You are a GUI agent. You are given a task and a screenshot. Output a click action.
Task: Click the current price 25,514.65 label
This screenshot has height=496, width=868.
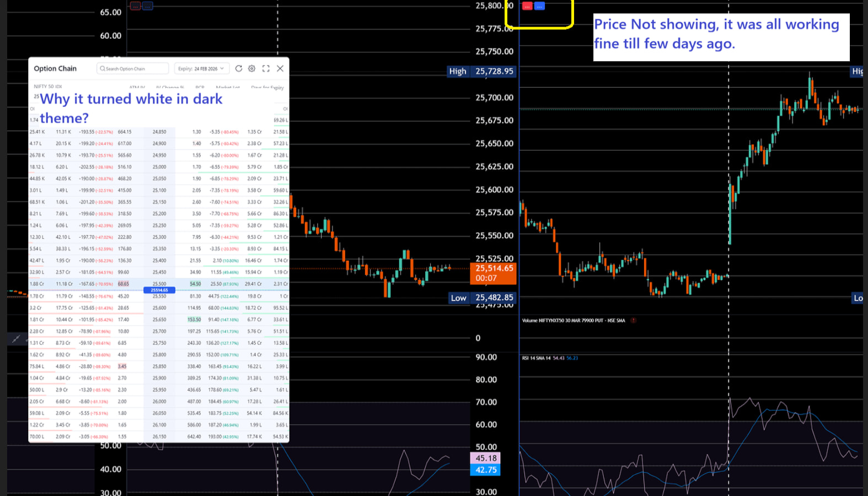(x=494, y=268)
